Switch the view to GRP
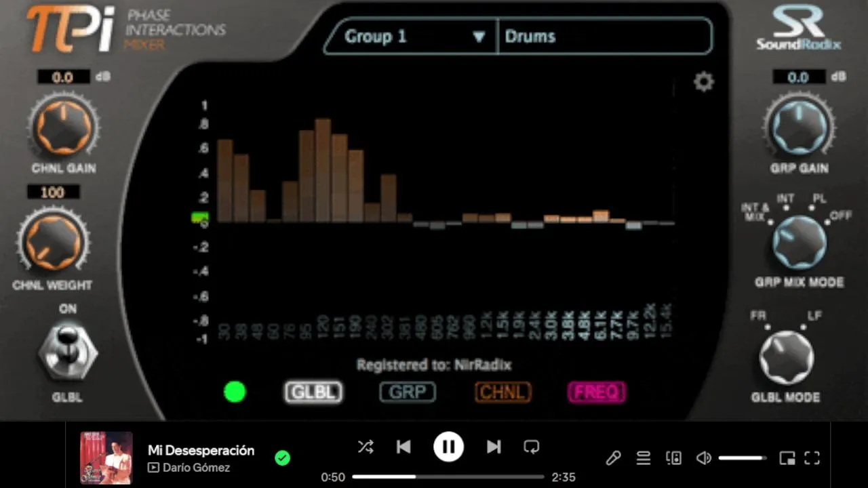 [x=408, y=392]
